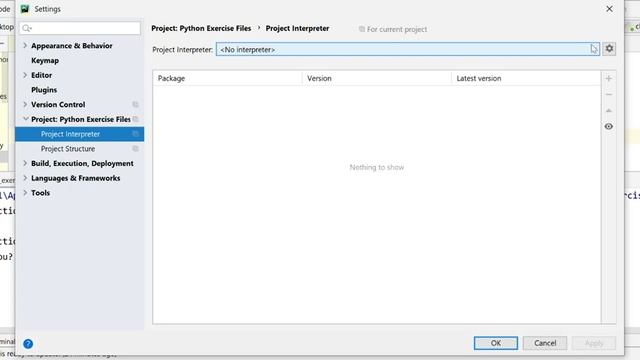Expand Languages & Frameworks section
640x360 pixels.
[25, 178]
